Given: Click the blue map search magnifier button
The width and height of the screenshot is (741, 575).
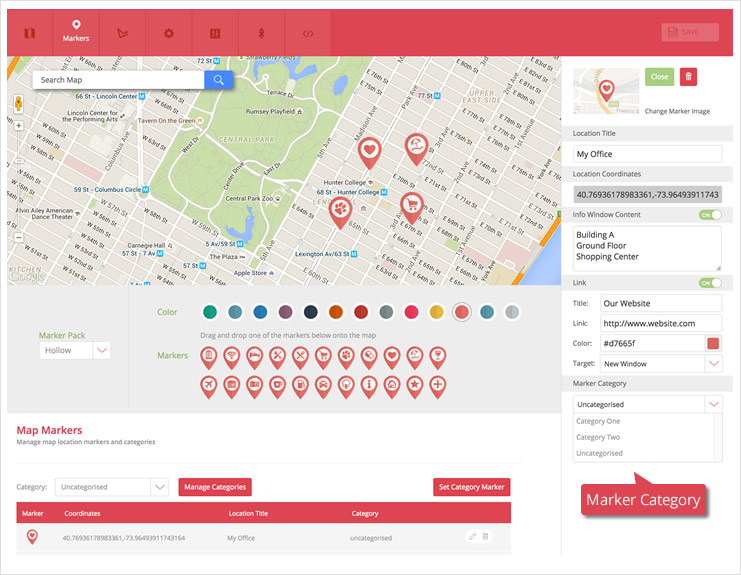Looking at the screenshot, I should click(218, 80).
